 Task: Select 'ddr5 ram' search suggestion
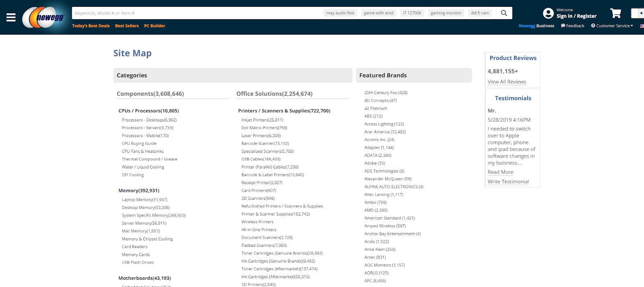point(480,13)
